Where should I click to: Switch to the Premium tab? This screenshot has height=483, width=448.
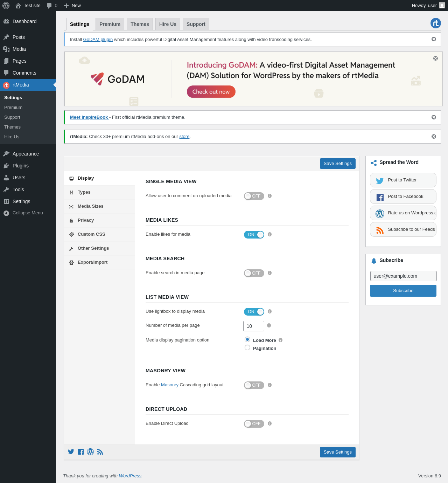pos(110,24)
